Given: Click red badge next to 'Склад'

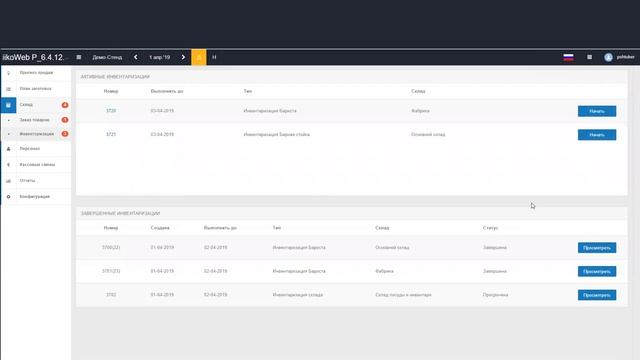Looking at the screenshot, I should [x=65, y=105].
